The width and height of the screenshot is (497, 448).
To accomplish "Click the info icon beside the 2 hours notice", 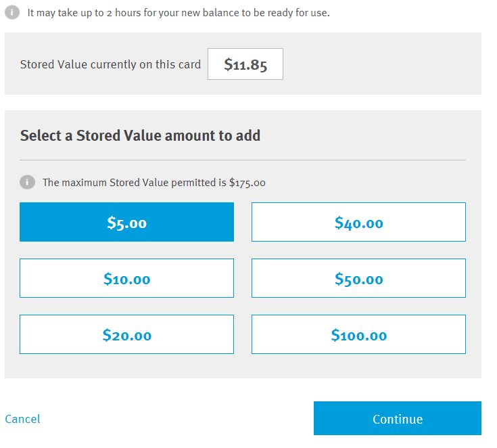I will 11,13.
